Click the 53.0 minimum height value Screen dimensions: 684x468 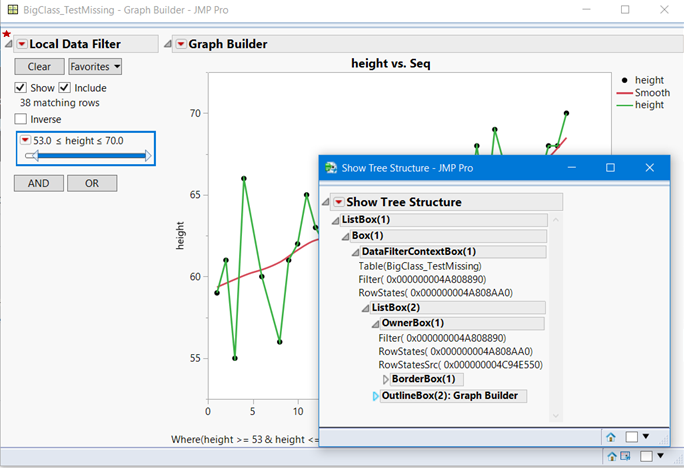coord(42,140)
